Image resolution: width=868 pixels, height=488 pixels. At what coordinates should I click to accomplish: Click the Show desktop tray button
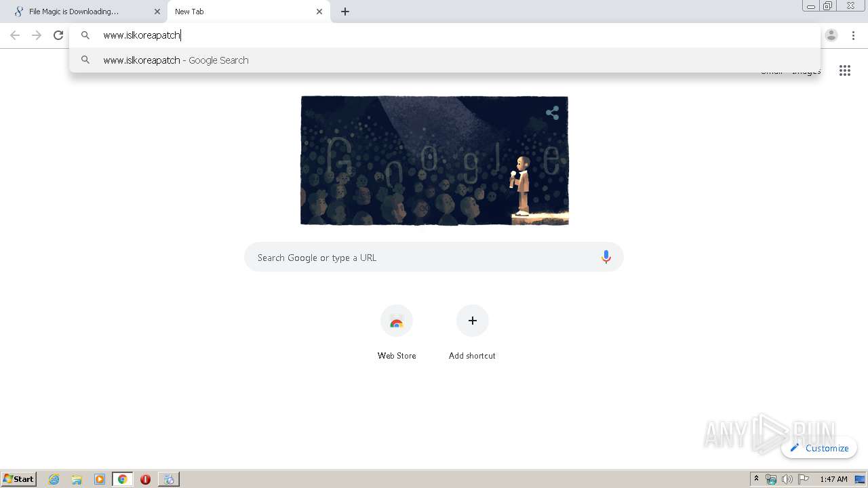tap(861, 479)
